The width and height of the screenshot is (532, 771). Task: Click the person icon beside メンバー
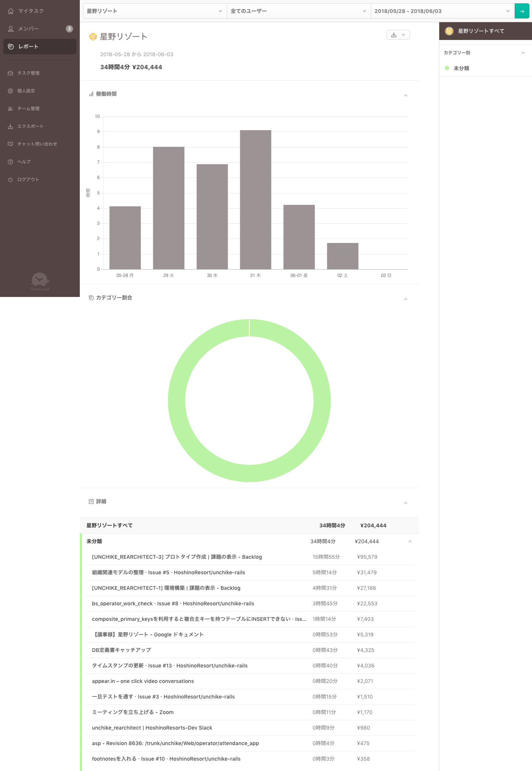(x=11, y=29)
